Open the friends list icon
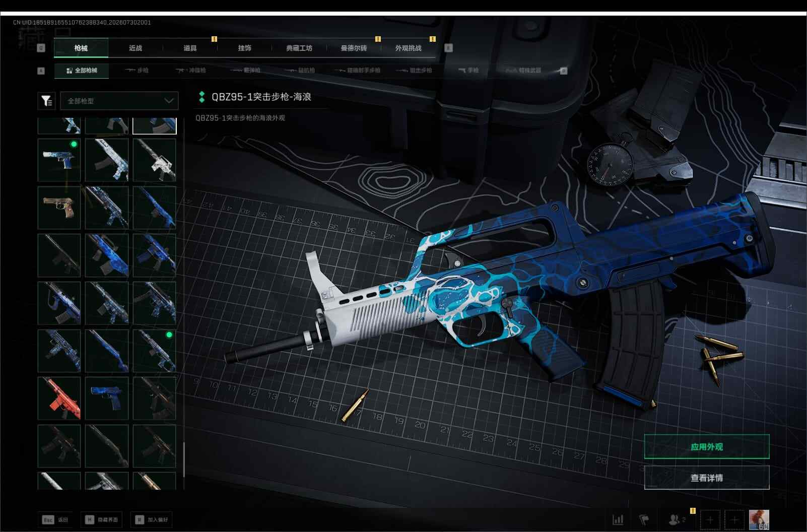This screenshot has height=532, width=807. (677, 519)
